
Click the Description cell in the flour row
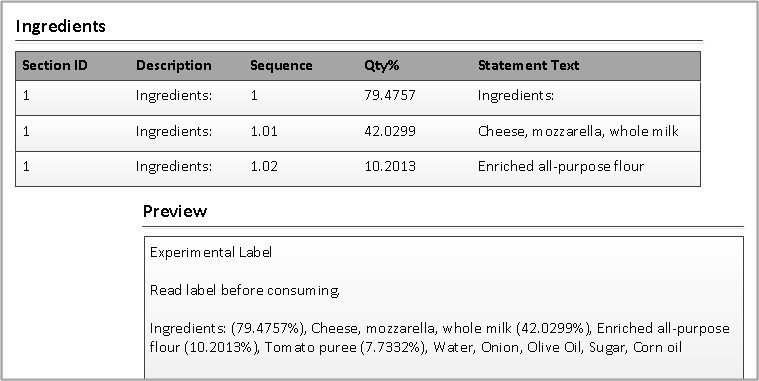[x=174, y=167]
